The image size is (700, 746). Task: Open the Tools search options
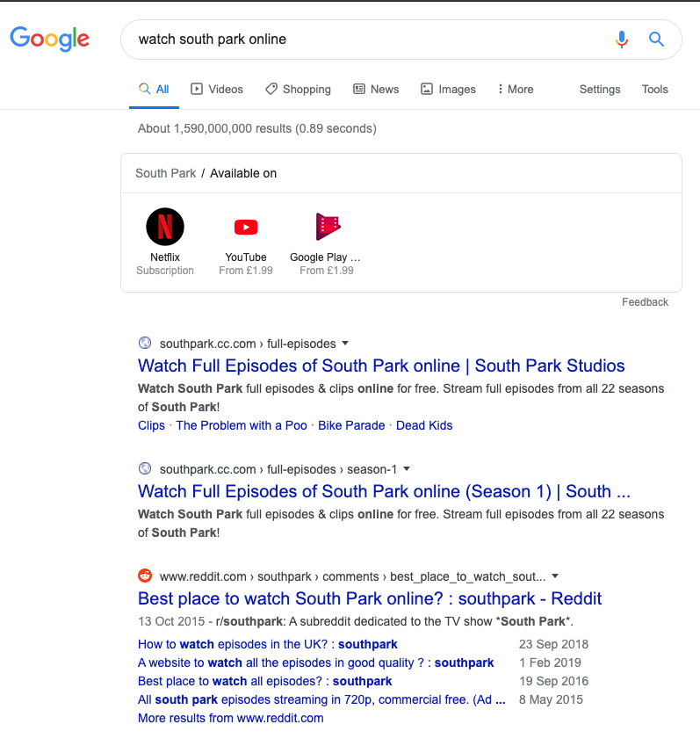(654, 90)
